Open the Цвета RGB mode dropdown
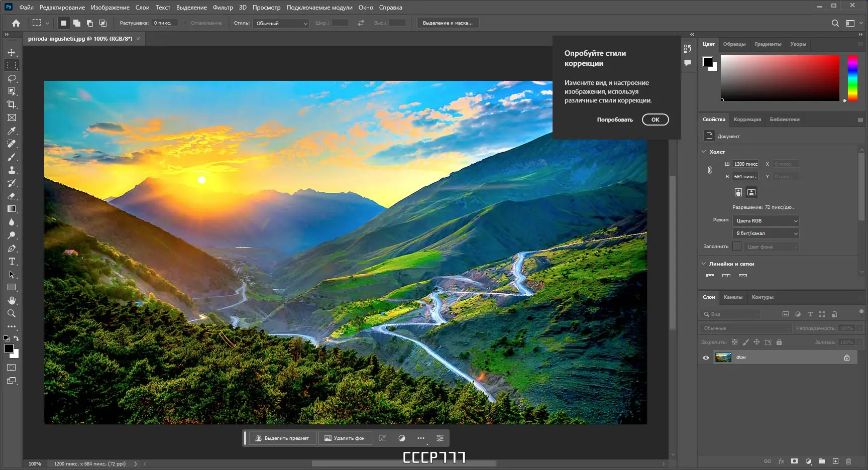 [x=765, y=220]
